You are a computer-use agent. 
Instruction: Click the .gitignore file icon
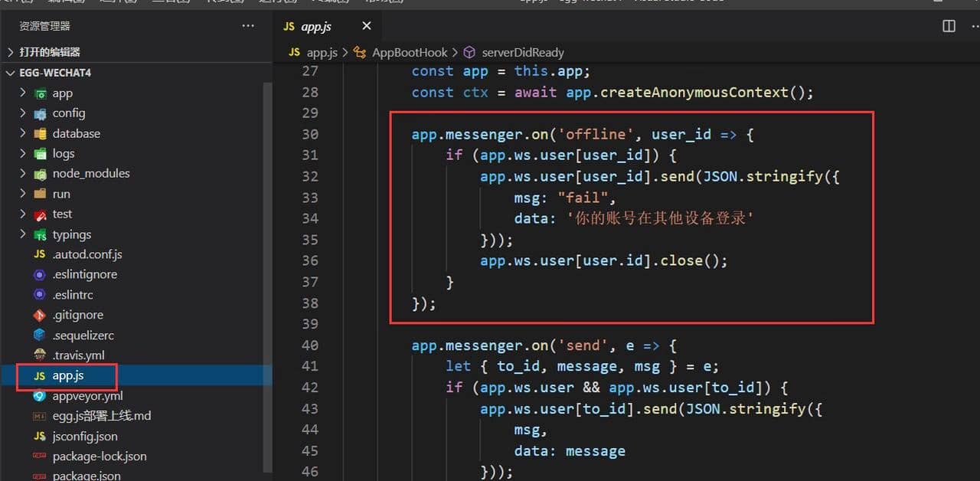point(40,315)
